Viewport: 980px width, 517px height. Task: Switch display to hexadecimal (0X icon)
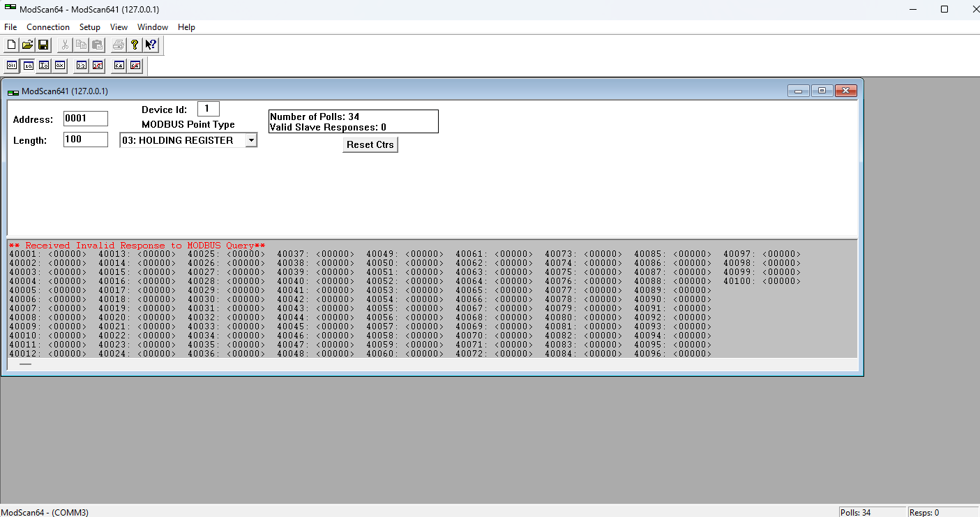[x=60, y=66]
